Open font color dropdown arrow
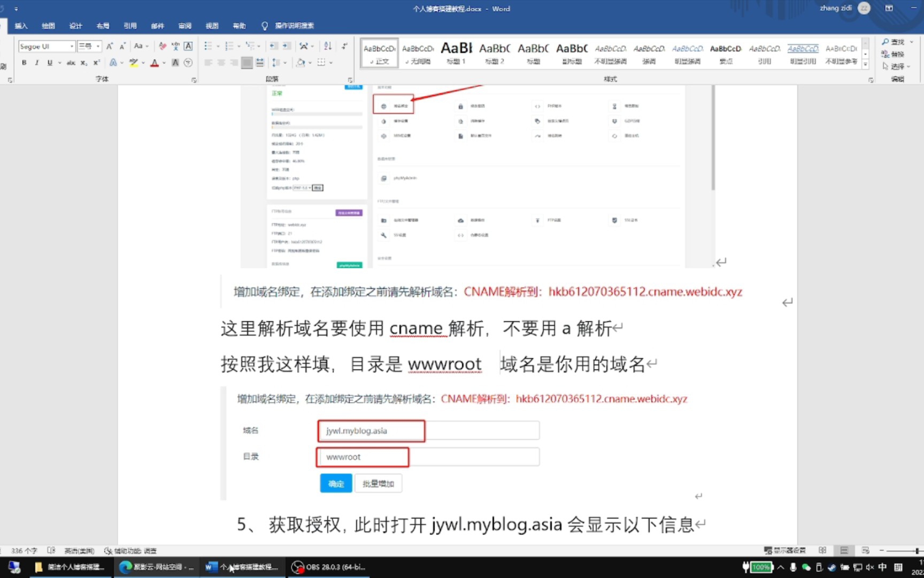This screenshot has height=578, width=924. pyautogui.click(x=164, y=63)
